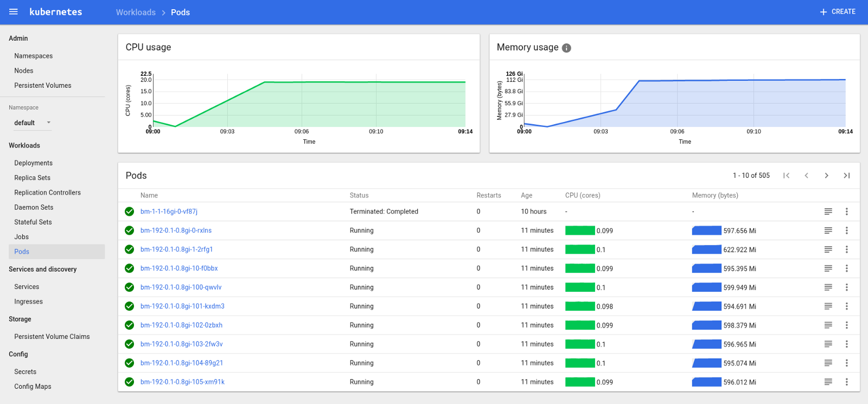Click the Workloads breadcrumb
The width and height of the screenshot is (868, 404).
(136, 12)
